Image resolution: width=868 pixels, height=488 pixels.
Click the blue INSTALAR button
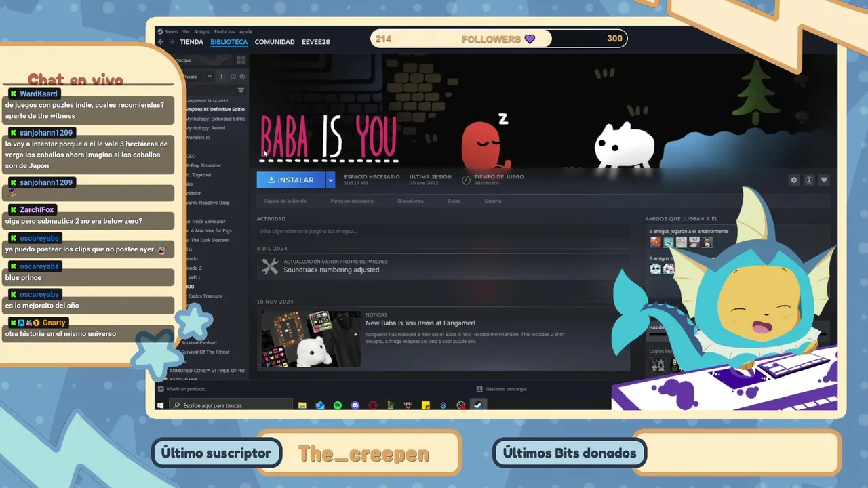(x=291, y=180)
